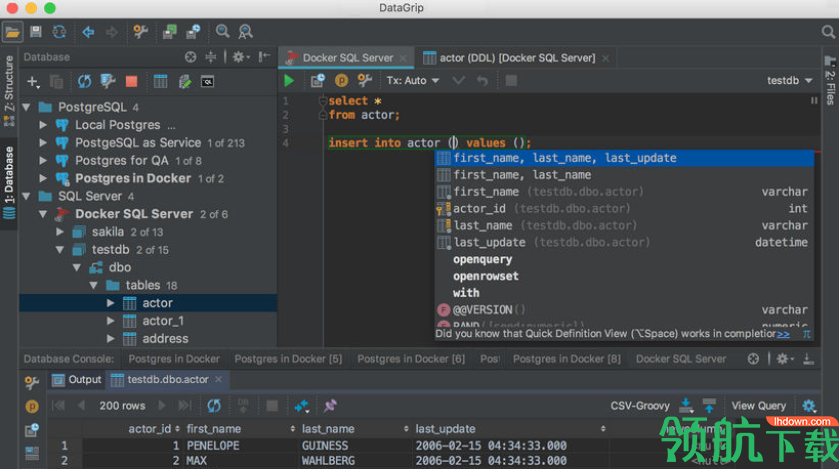Expand the Postgres in Docker data source
Image resolution: width=839 pixels, height=469 pixels.
point(43,178)
